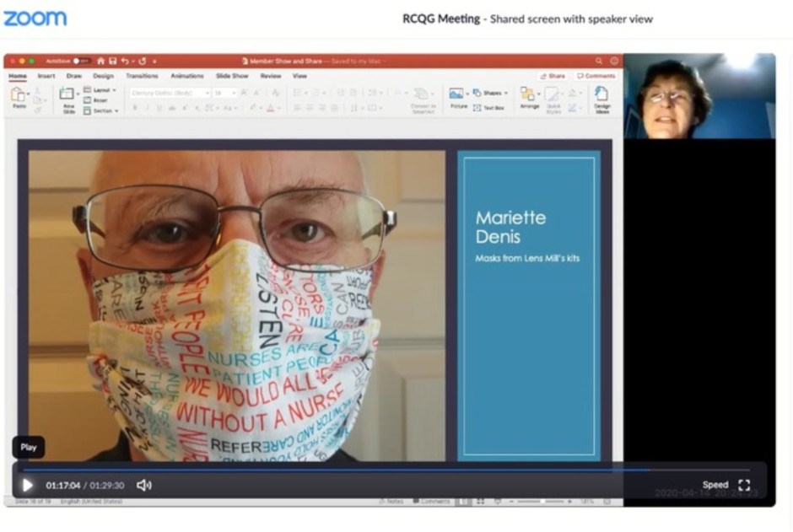The image size is (793, 532).
Task: Insert a Text Box via ribbon
Action: click(x=489, y=108)
